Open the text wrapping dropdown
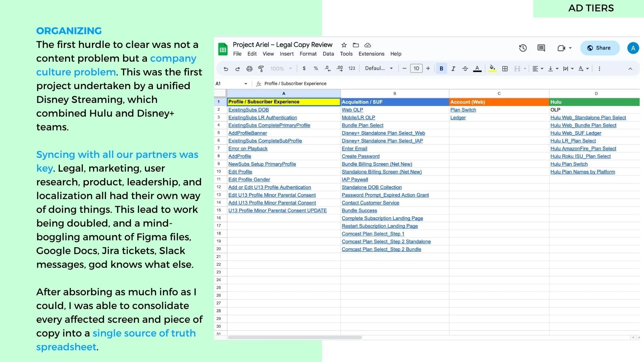644x362 pixels. (568, 69)
